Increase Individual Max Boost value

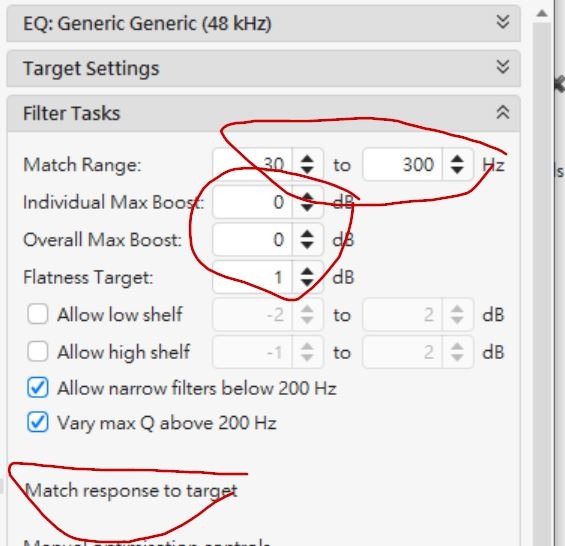point(307,196)
